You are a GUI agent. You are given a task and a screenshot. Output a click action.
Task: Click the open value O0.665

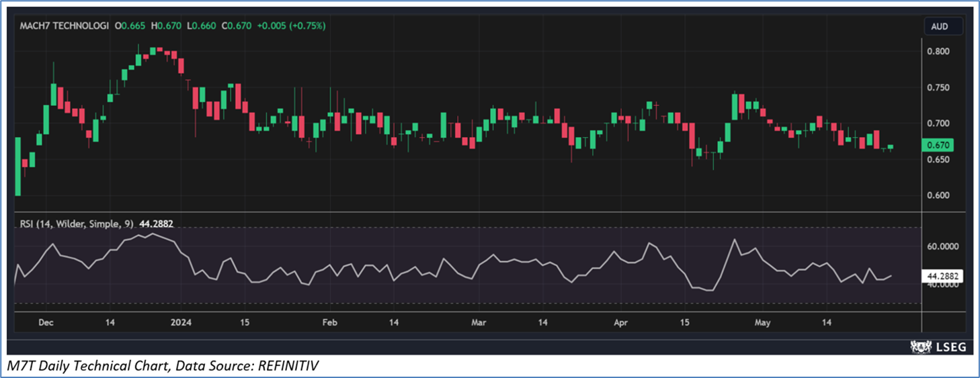(x=130, y=26)
